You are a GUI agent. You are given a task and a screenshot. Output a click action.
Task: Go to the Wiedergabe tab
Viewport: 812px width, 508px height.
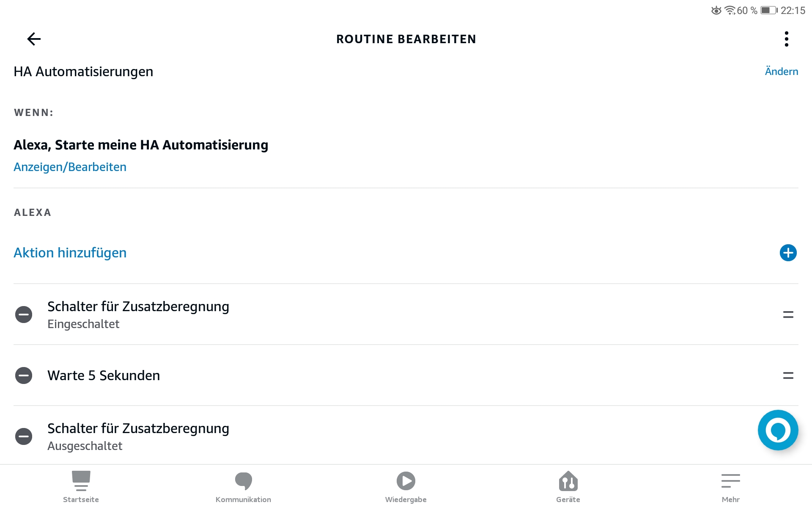[x=406, y=487]
